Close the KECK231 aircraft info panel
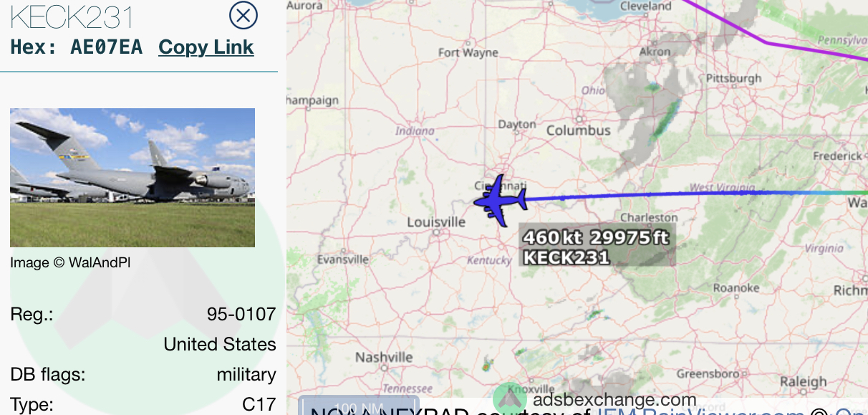This screenshot has height=415, width=868. click(x=243, y=15)
